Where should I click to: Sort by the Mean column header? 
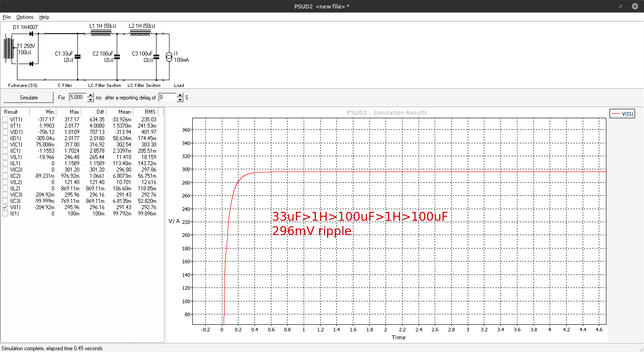point(120,112)
